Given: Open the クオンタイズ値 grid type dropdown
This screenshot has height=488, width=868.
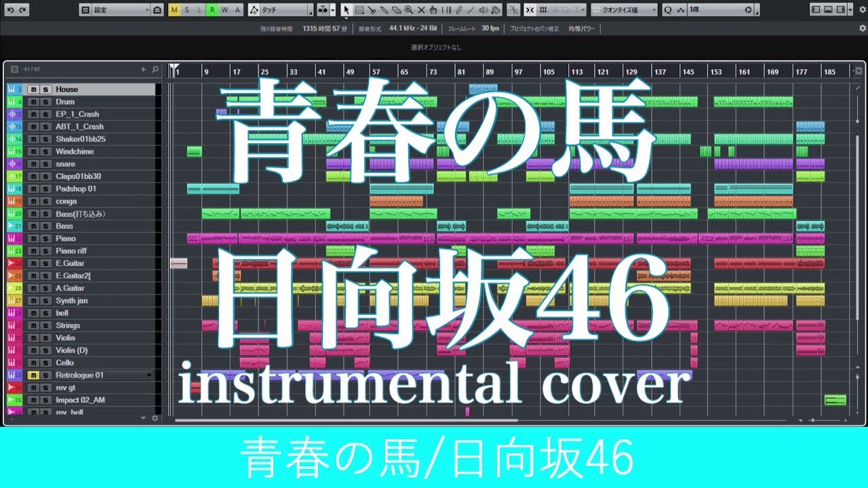Looking at the screenshot, I should (624, 10).
